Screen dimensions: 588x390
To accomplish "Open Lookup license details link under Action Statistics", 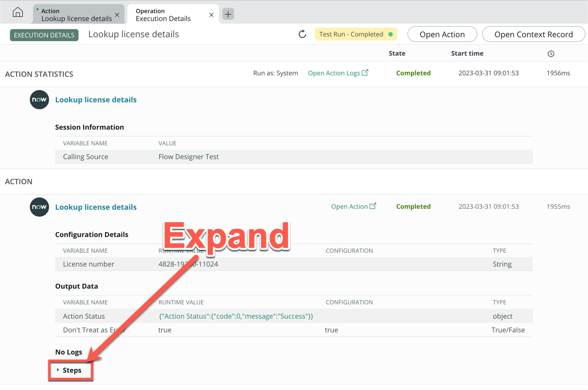I will (x=96, y=100).
